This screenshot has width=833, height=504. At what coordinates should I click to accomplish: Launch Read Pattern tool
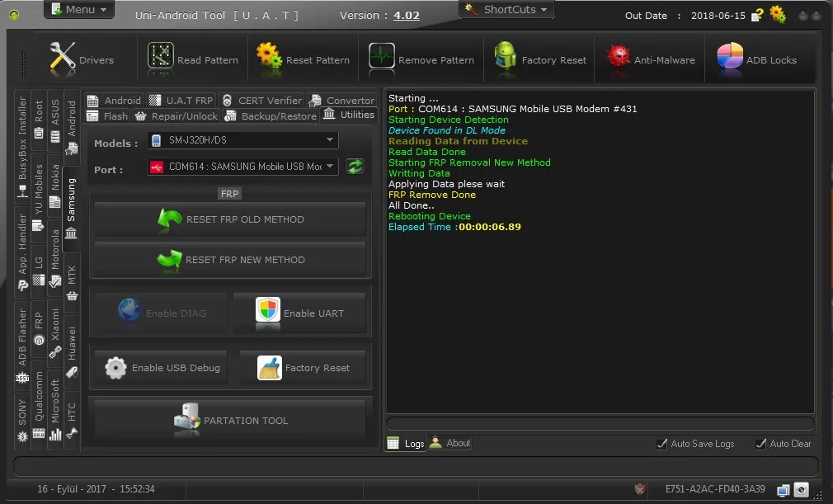[192, 59]
